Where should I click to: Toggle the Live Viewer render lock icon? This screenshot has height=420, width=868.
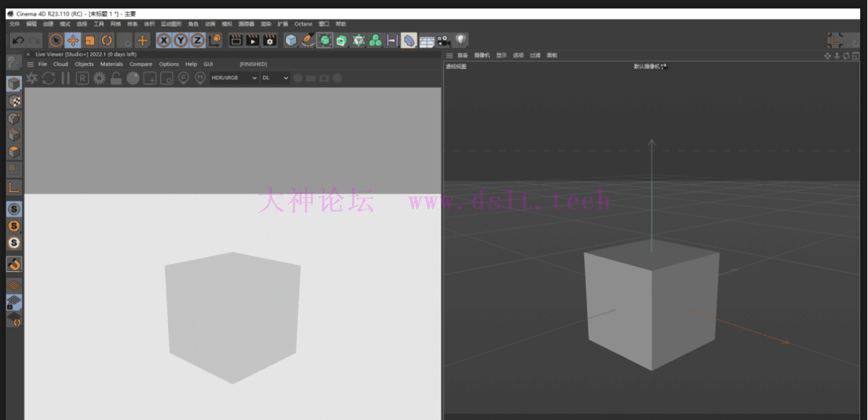point(116,79)
